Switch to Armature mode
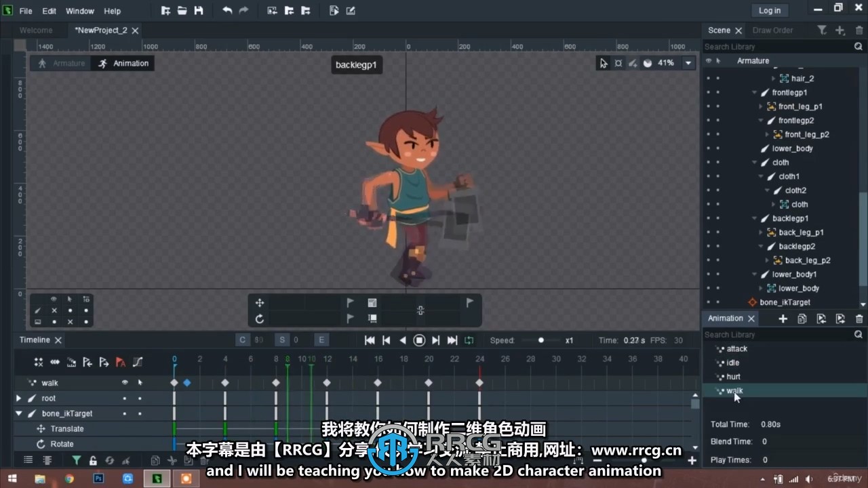This screenshot has width=868, height=488. [x=62, y=63]
